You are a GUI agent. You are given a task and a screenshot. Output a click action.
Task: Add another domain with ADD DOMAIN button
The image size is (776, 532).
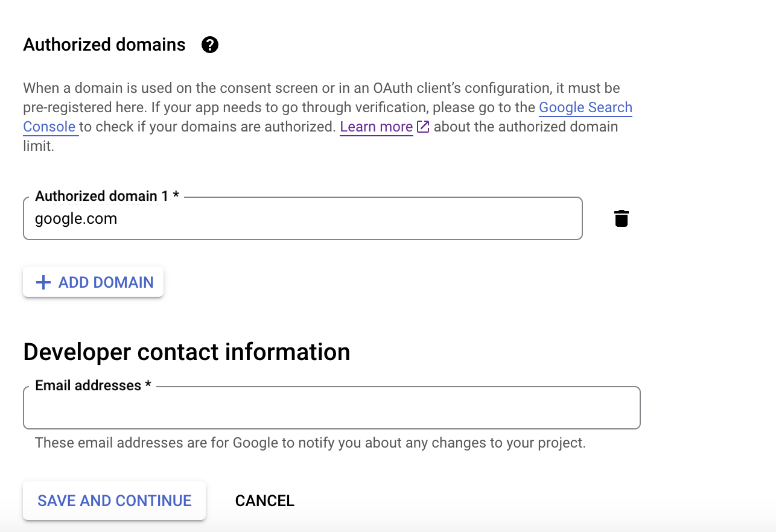94,282
